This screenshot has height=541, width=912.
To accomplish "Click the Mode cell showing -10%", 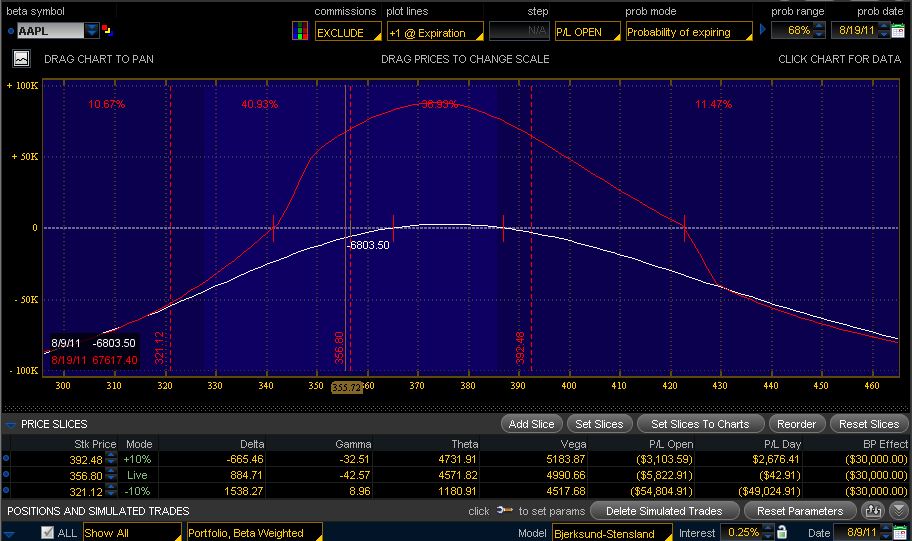I will [137, 491].
